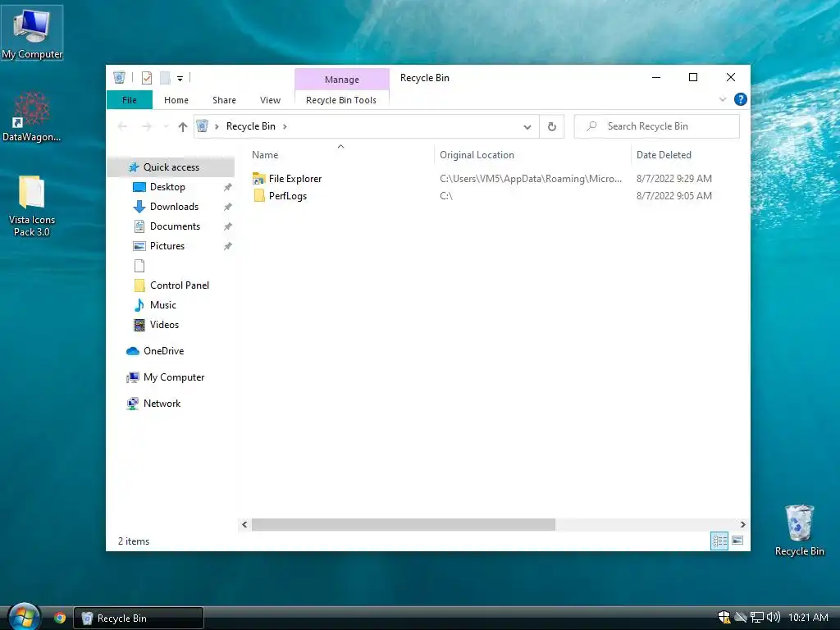Open Vista Icons Pack 3.0 folder

coord(32,206)
